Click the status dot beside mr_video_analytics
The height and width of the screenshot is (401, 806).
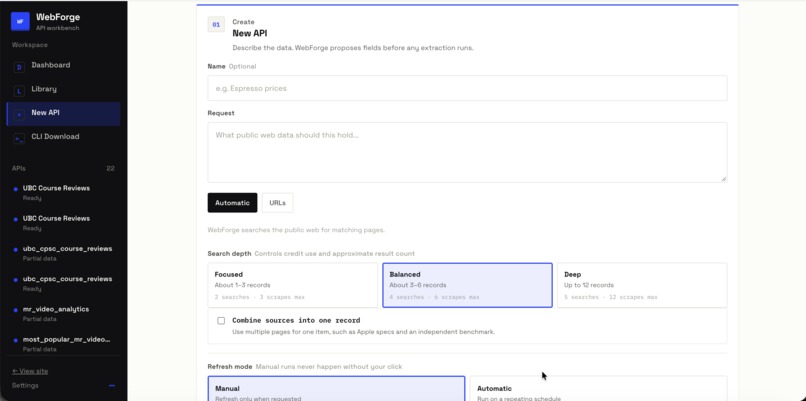coord(15,310)
